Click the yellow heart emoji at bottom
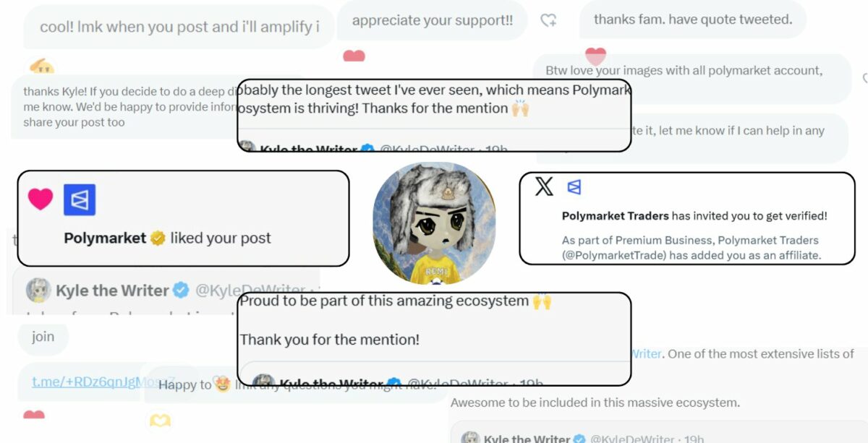 point(160,420)
